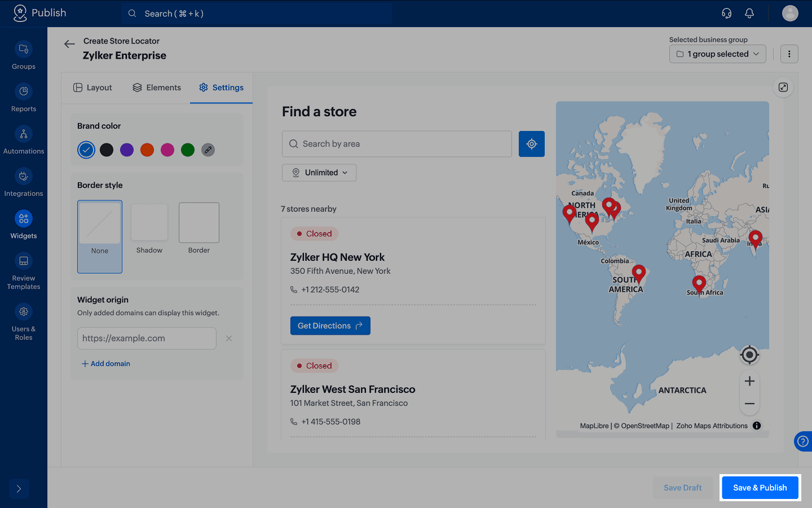Viewport: 812px width, 508px height.
Task: Click Save & Publish
Action: (x=760, y=488)
